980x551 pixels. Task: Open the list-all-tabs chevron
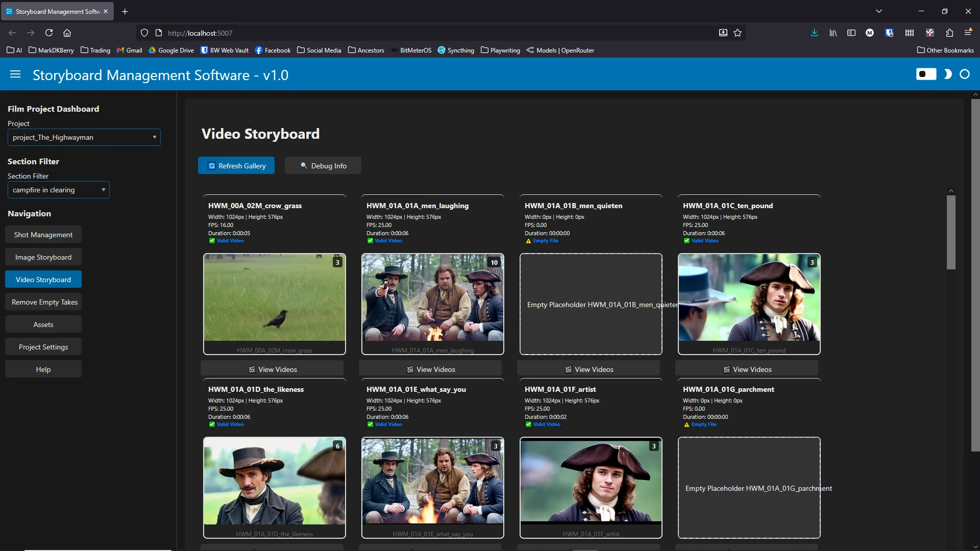coord(879,11)
